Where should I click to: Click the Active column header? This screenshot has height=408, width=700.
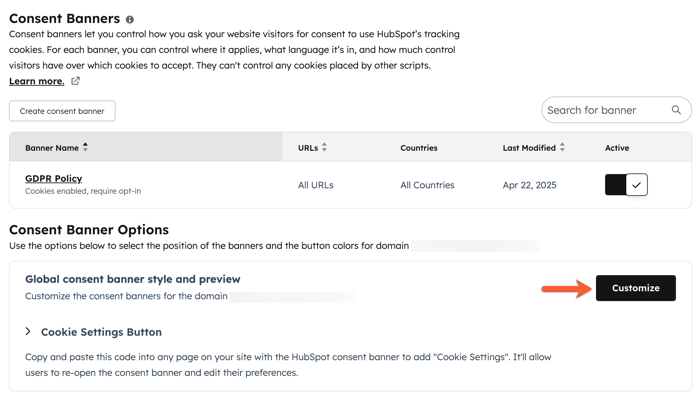617,148
